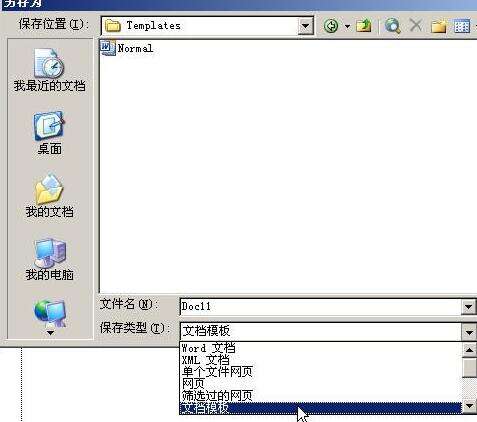Pick 筛选过的网页 in the list

click(217, 396)
